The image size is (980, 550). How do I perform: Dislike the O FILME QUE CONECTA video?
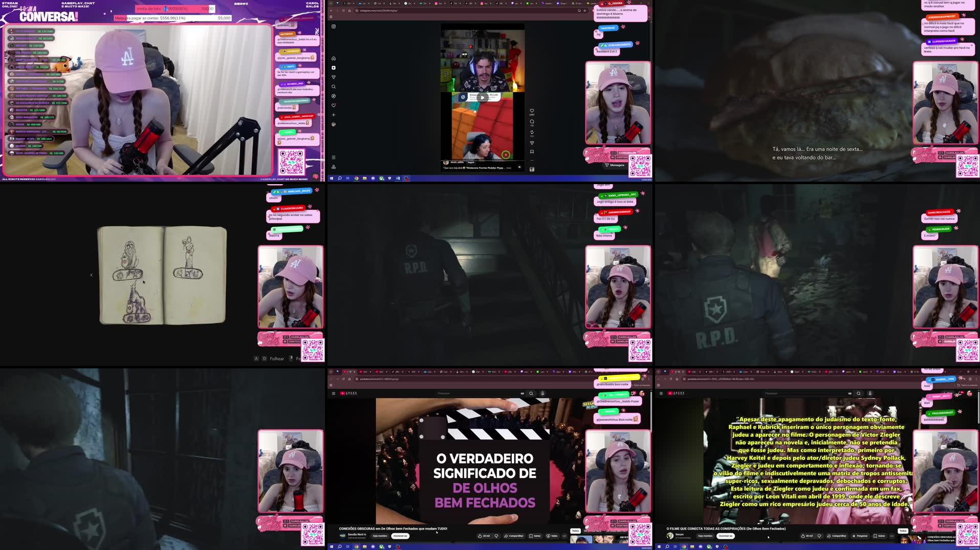(819, 536)
